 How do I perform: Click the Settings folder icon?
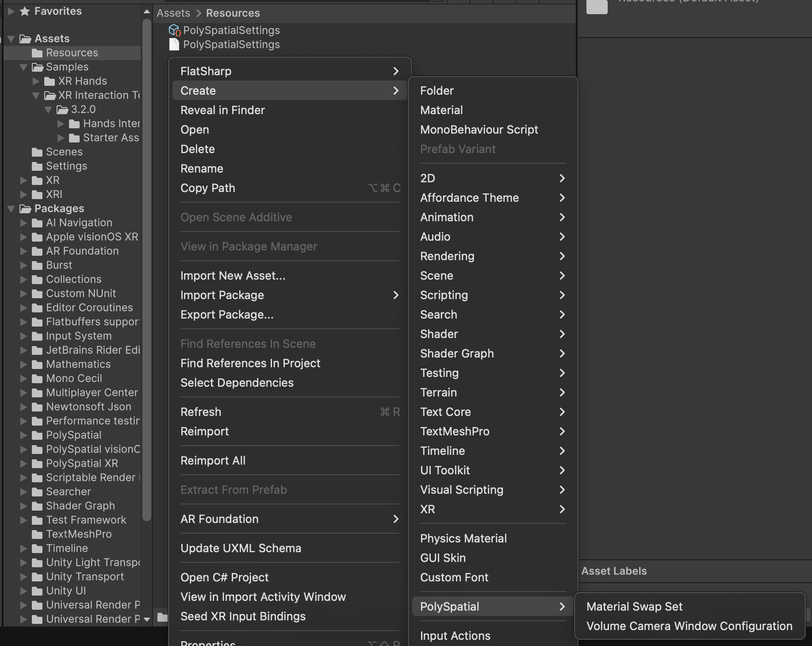pos(38,166)
